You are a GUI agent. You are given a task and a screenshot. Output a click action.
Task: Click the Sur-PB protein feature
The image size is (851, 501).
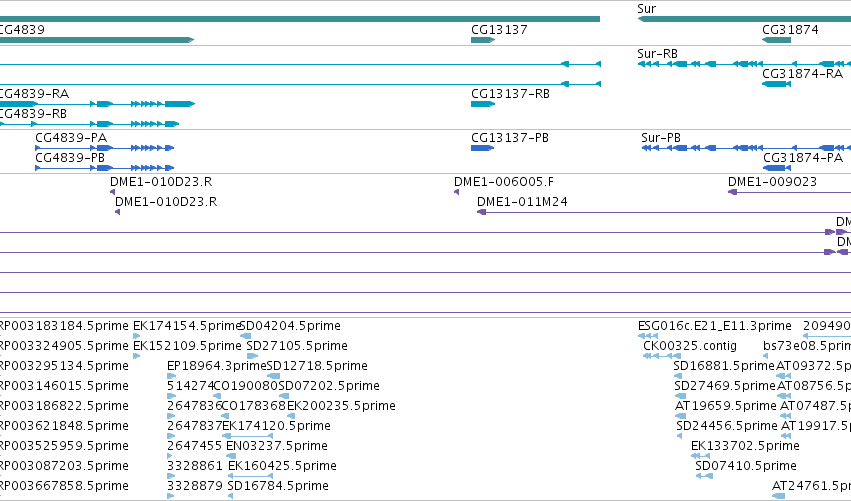[x=746, y=148]
